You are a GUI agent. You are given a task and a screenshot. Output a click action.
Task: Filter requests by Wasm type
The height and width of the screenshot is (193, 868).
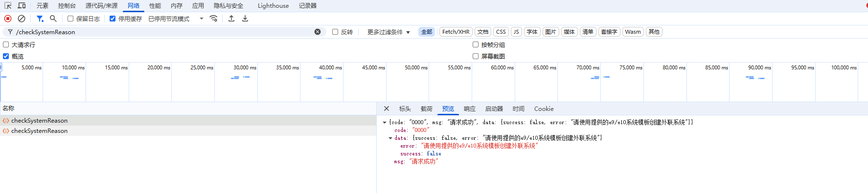[x=633, y=32]
